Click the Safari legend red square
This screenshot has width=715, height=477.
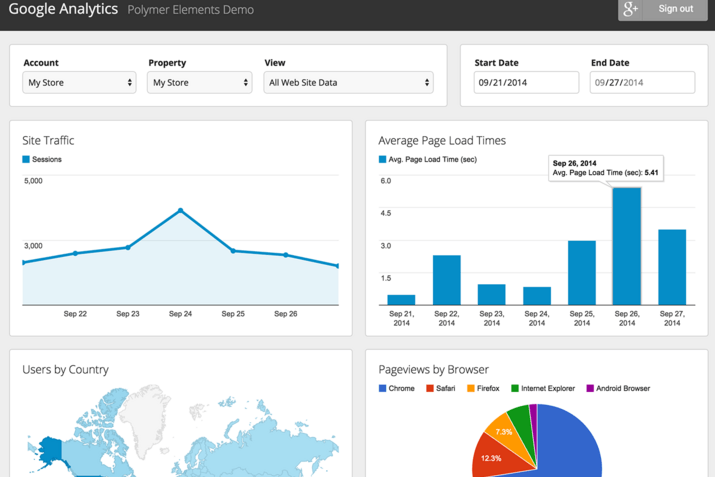[x=430, y=388]
